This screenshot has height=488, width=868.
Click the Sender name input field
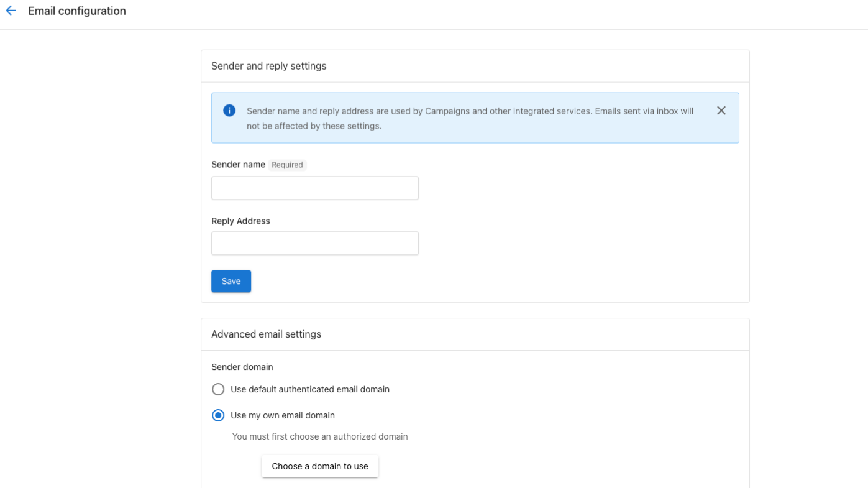click(314, 188)
